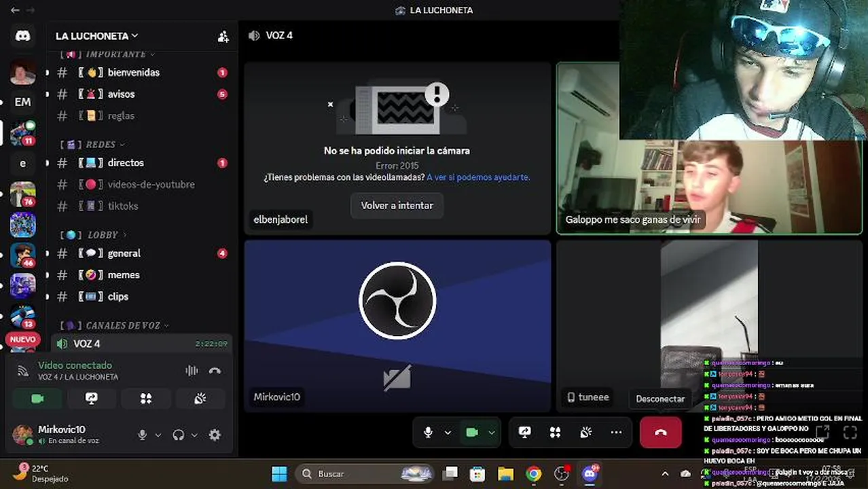Toggle noise suppression waveform icon
This screenshot has height=489, width=868.
click(192, 371)
